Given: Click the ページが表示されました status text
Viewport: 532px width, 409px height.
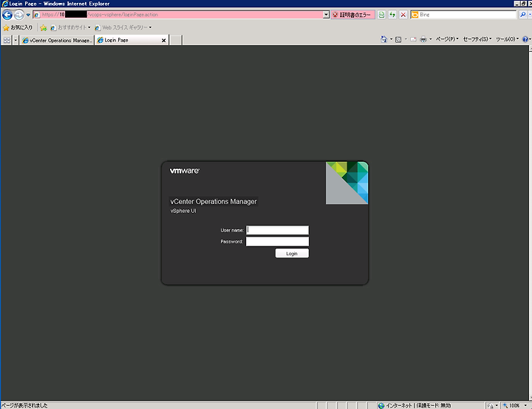Looking at the screenshot, I should pyautogui.click(x=24, y=405).
